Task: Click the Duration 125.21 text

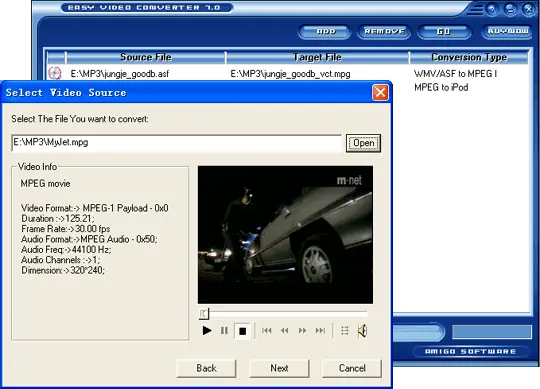Action: tap(58, 219)
